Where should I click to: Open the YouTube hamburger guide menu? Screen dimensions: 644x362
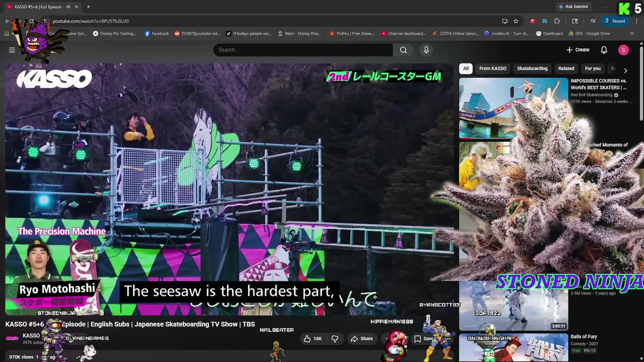[12, 50]
